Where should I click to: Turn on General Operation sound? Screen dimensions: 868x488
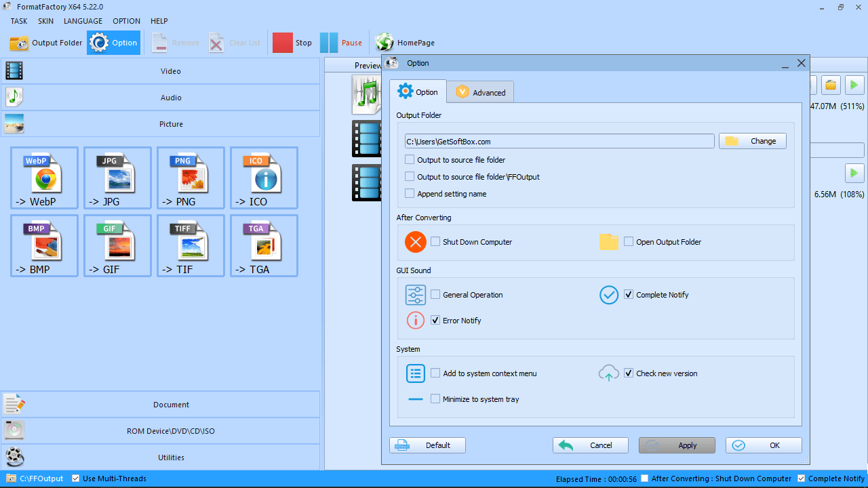pyautogui.click(x=435, y=295)
